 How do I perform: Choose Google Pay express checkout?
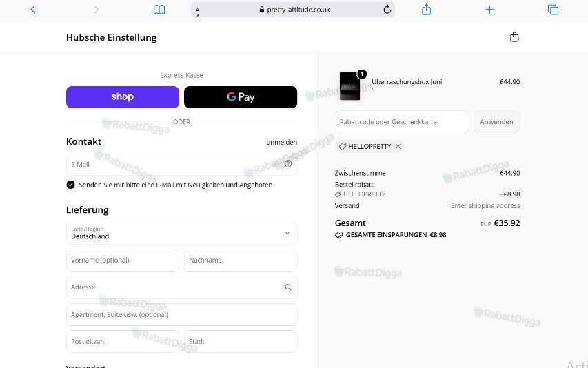coord(241,97)
